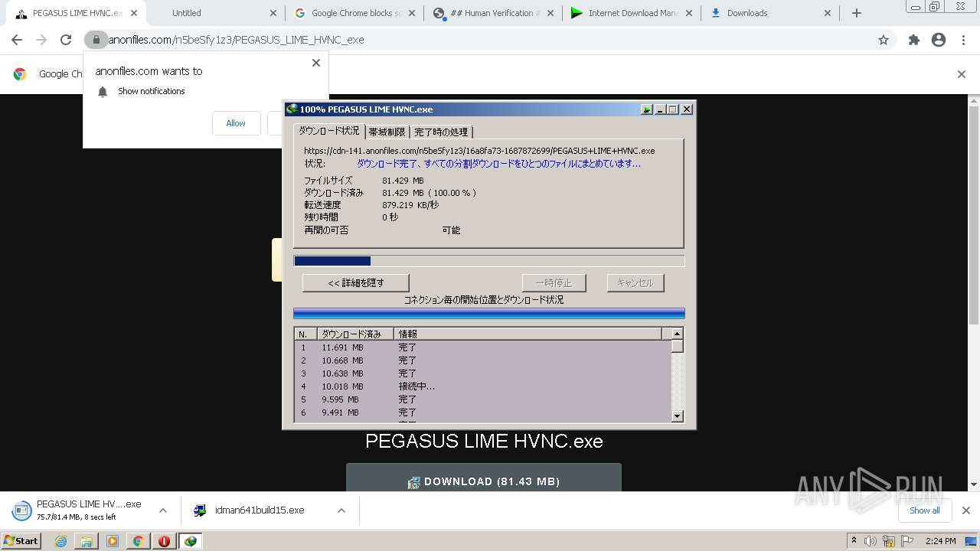This screenshot has height=551, width=980.
Task: Open the Chrome profile avatar menu
Action: click(939, 40)
